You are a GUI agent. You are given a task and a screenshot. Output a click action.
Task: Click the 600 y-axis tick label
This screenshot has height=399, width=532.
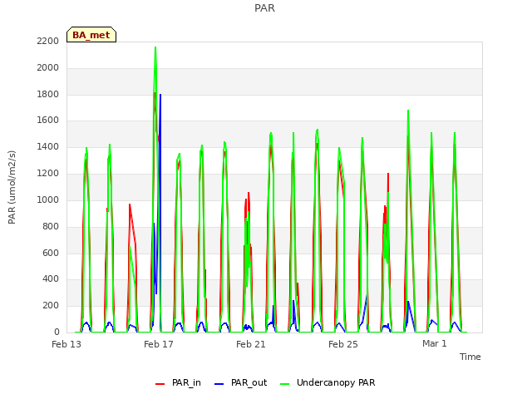click(51, 253)
